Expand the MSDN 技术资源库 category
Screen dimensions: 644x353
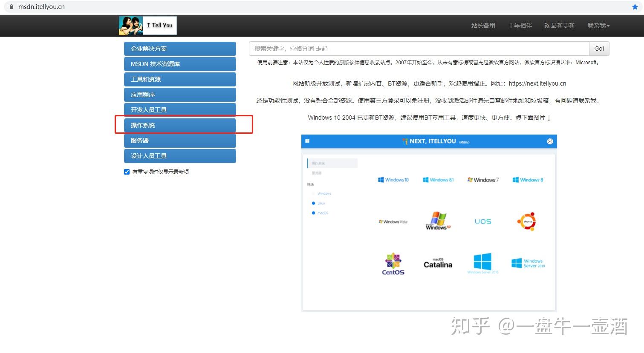point(180,64)
